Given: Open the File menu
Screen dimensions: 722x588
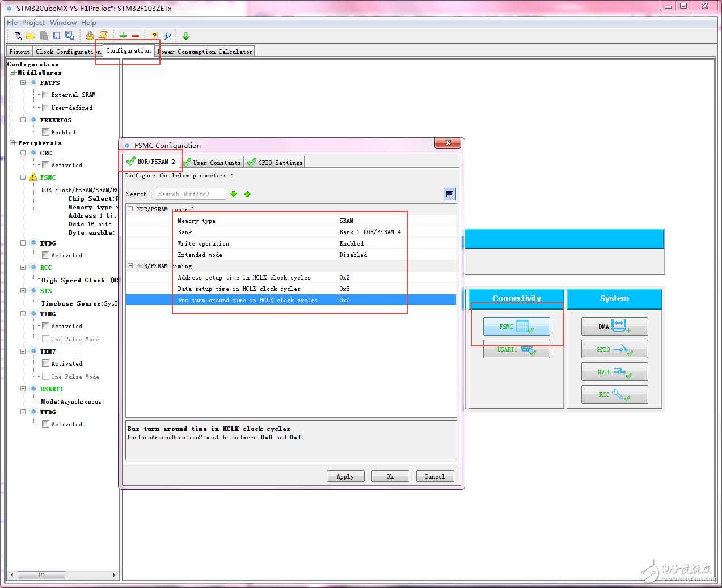Looking at the screenshot, I should click(x=12, y=23).
